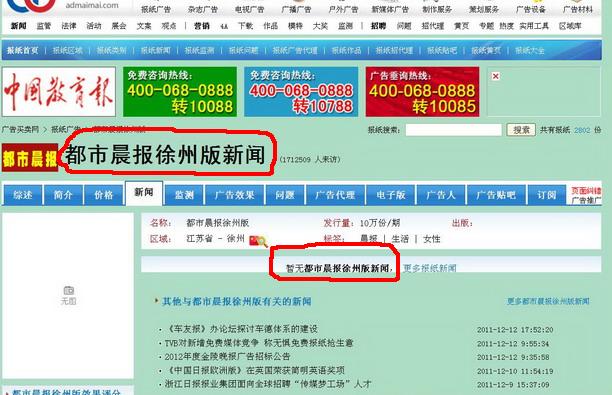This screenshot has width=612, height=395.
Task: Open news item 2012年度金陵晚报广告招标公告
Action: point(228,356)
